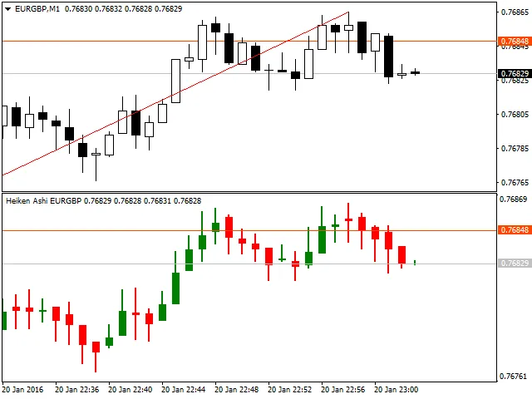Click the 20 Jan 22:36 time axis label
532x399 pixels.
coord(77,390)
